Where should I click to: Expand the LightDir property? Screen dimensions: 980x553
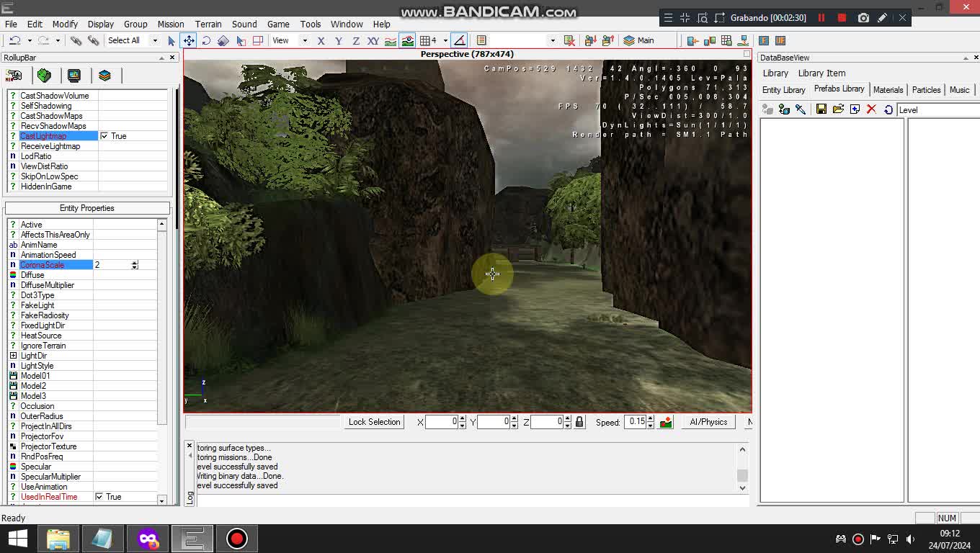point(13,356)
